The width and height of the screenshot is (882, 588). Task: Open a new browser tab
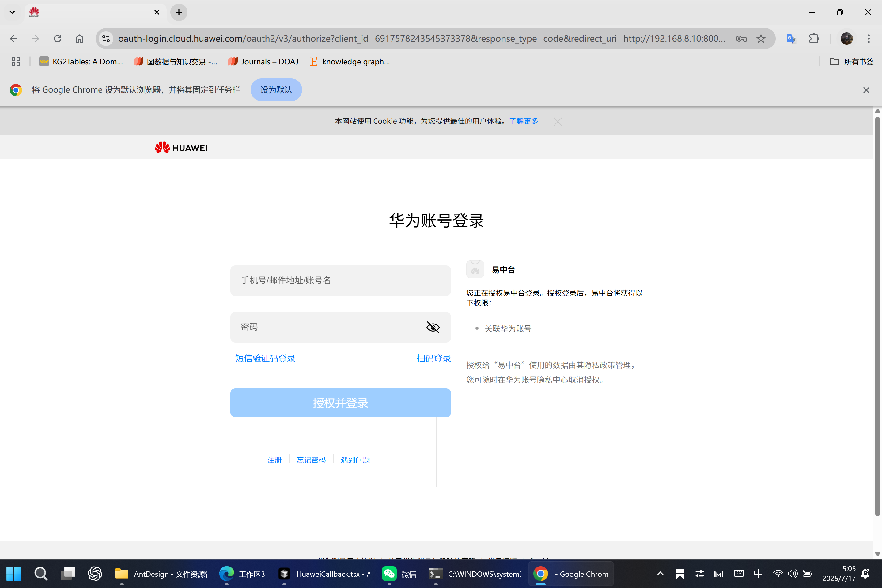pos(179,12)
